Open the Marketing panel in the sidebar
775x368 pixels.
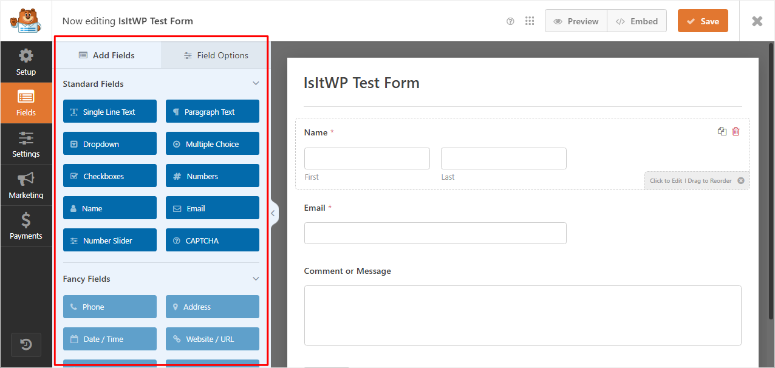26,185
